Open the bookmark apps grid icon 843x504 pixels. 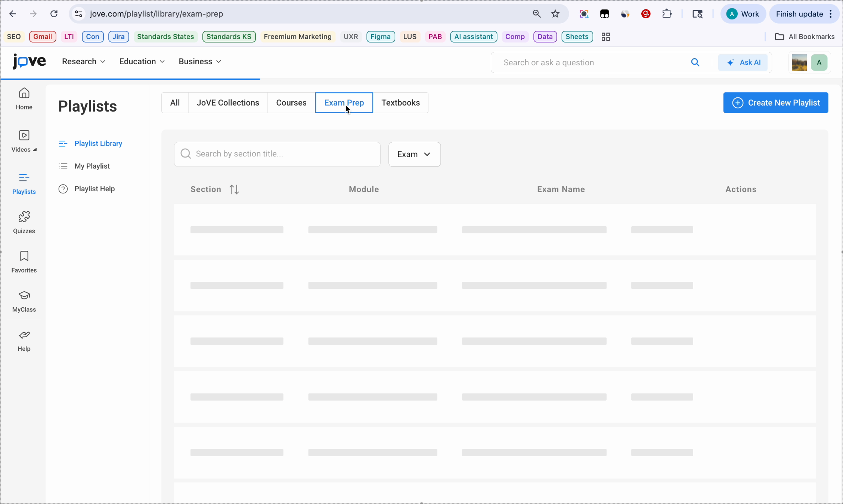606,37
